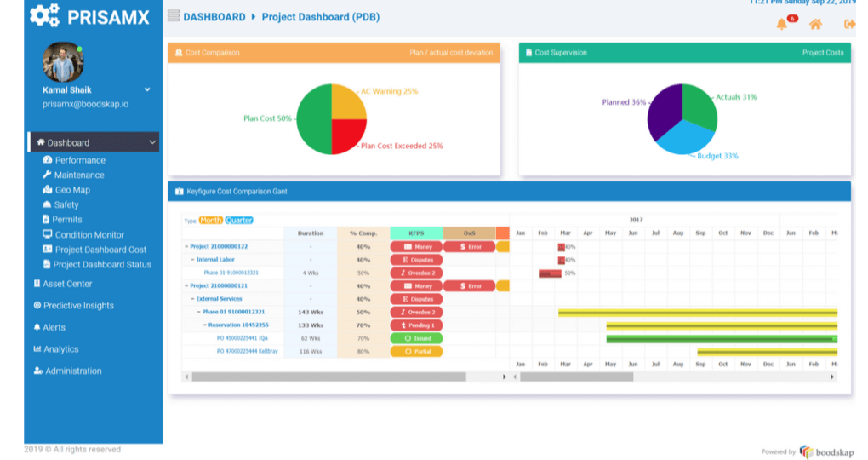Click the Kamal Shaik profile photo

63,62
